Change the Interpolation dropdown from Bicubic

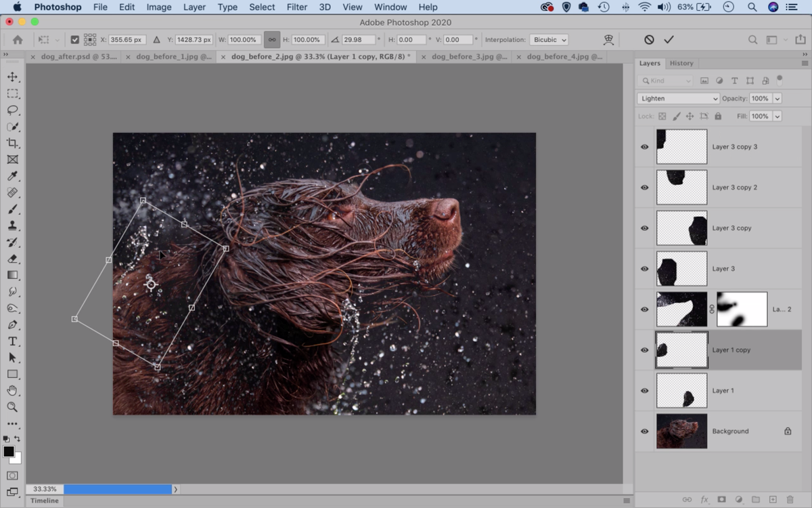point(549,39)
